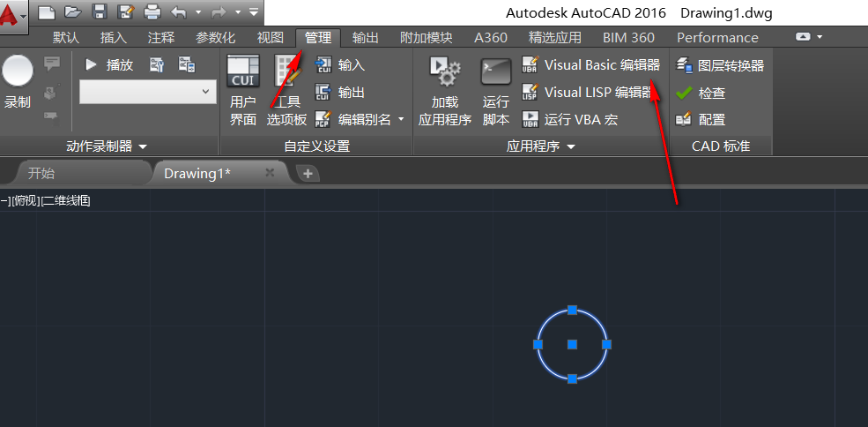This screenshot has height=427, width=868.
Task: Add a new drawing tab with plus button
Action: click(x=308, y=174)
